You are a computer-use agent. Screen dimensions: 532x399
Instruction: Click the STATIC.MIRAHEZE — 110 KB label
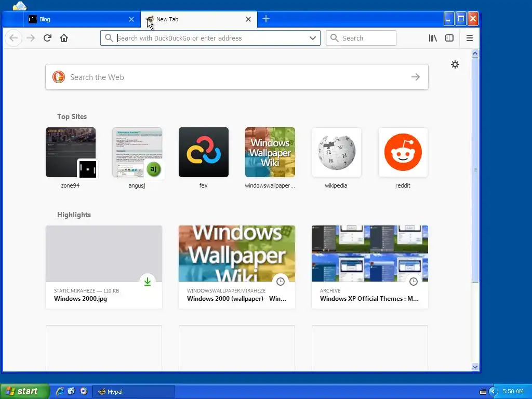(x=87, y=291)
